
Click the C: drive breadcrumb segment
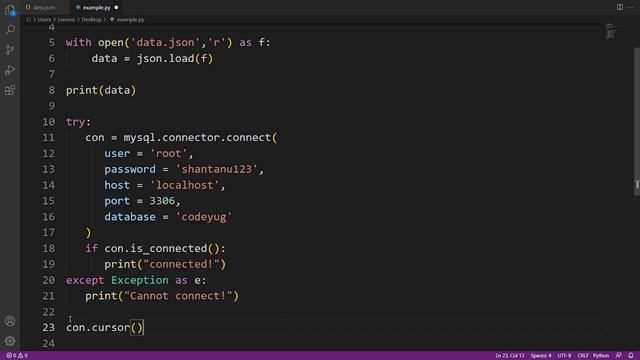coord(29,20)
